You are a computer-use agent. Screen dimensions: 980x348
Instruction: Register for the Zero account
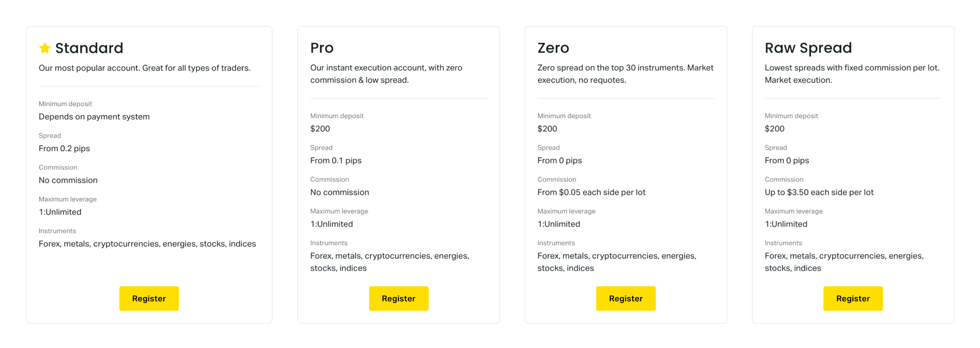point(626,298)
